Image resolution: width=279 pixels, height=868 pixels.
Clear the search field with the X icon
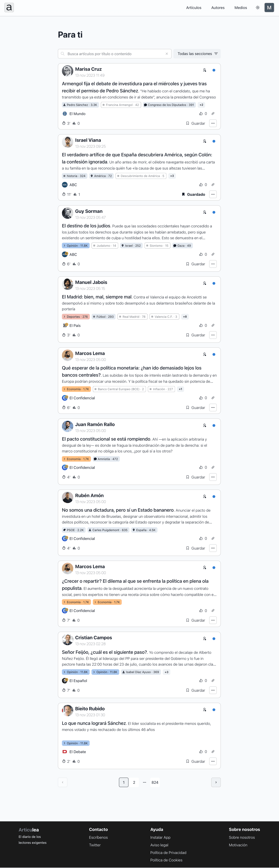pyautogui.click(x=167, y=54)
